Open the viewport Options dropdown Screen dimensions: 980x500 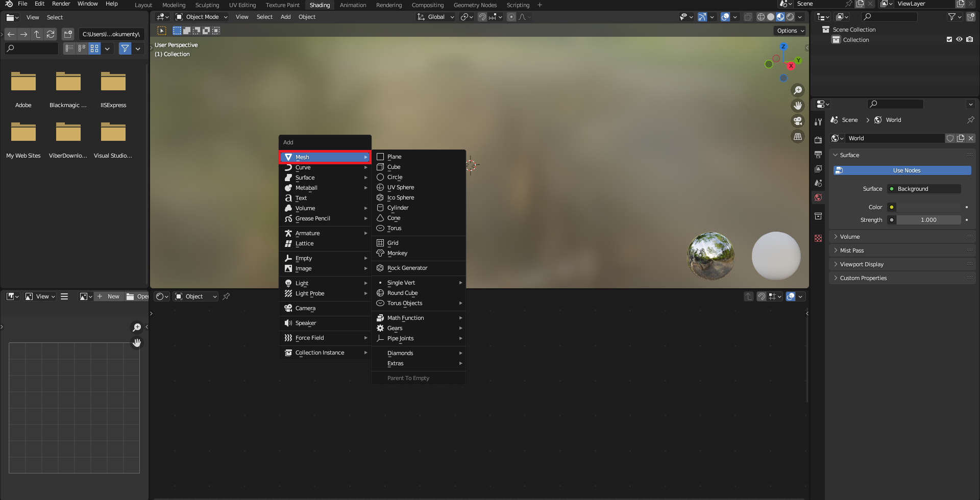pos(790,31)
